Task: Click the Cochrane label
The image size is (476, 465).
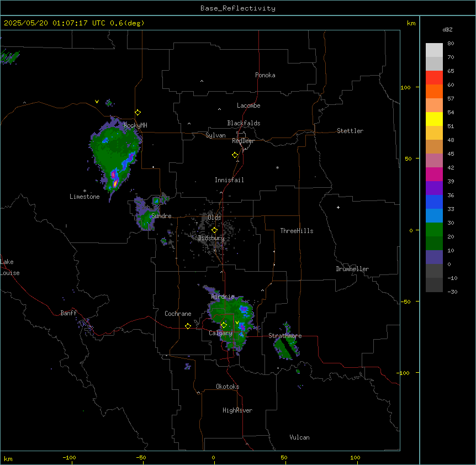Action: (178, 314)
